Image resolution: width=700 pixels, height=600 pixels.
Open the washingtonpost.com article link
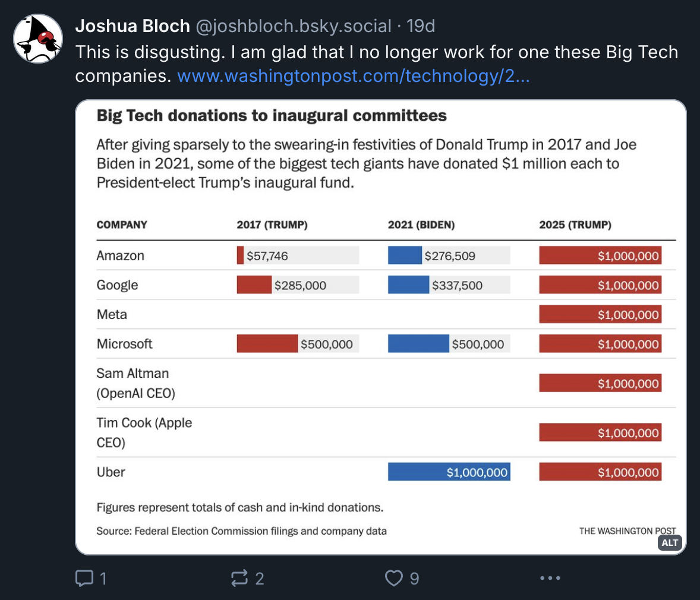(x=353, y=76)
